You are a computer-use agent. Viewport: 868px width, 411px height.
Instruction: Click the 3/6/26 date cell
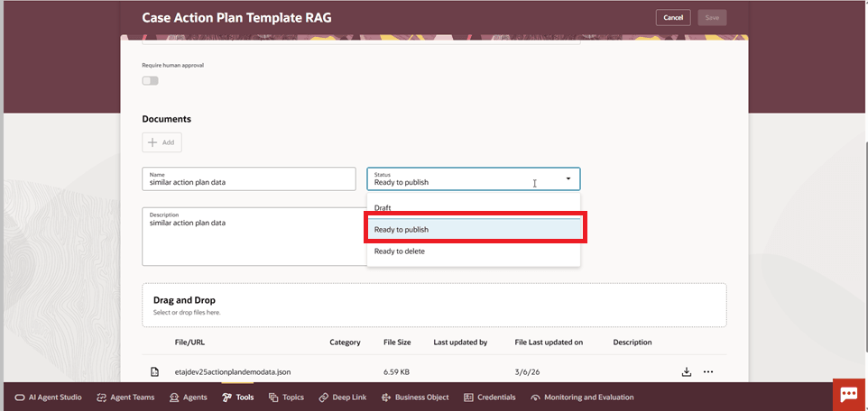pyautogui.click(x=527, y=371)
